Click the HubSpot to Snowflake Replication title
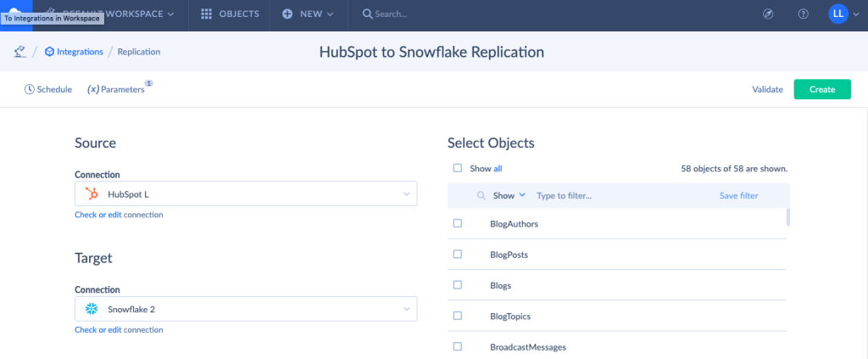The height and width of the screenshot is (359, 868). 431,52
